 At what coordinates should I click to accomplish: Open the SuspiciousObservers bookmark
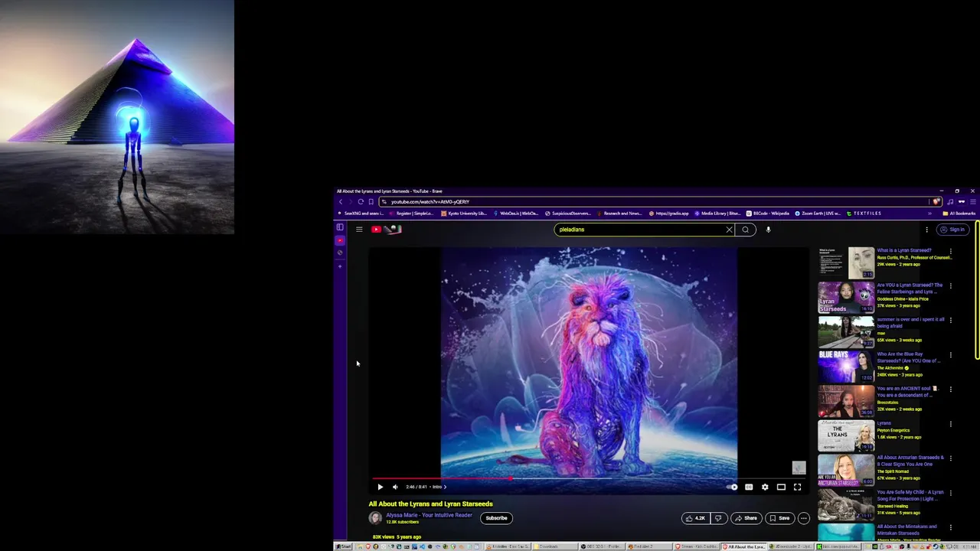567,214
